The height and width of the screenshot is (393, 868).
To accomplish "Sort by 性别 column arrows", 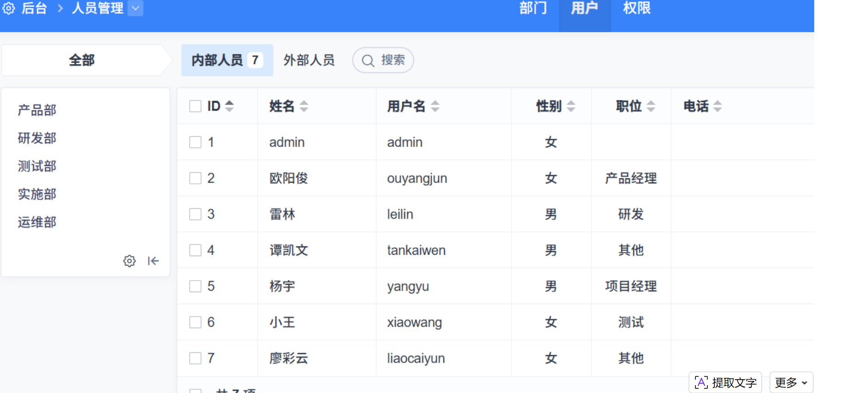I will 571,106.
